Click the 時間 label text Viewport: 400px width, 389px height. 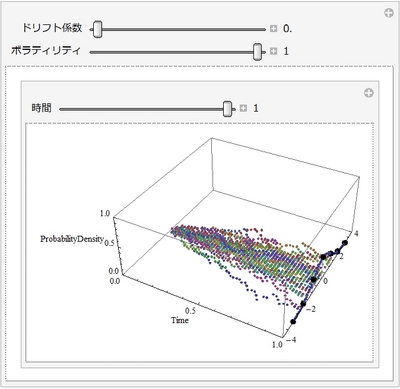click(x=42, y=108)
